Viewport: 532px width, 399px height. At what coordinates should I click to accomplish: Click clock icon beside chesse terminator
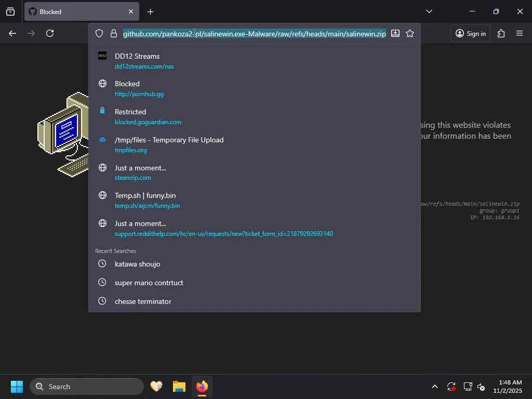pos(102,301)
